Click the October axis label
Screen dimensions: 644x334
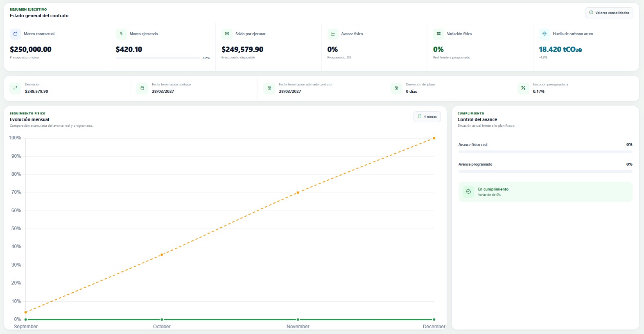[162, 327]
